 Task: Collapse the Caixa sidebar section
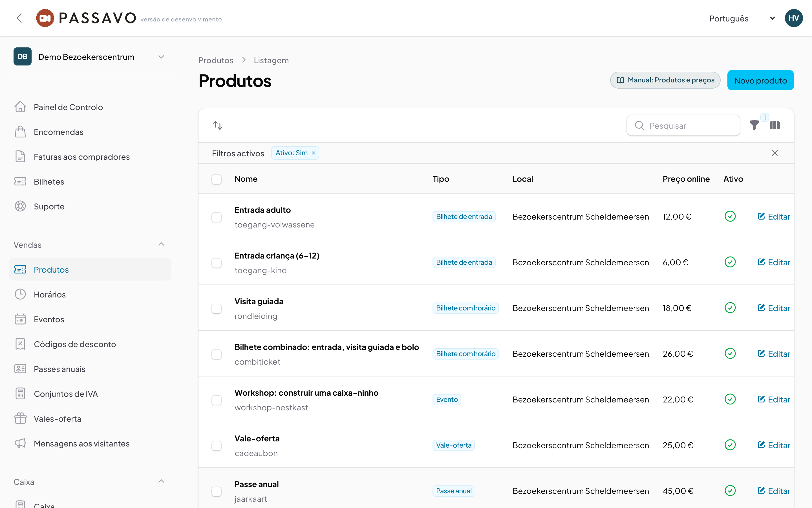click(x=161, y=481)
